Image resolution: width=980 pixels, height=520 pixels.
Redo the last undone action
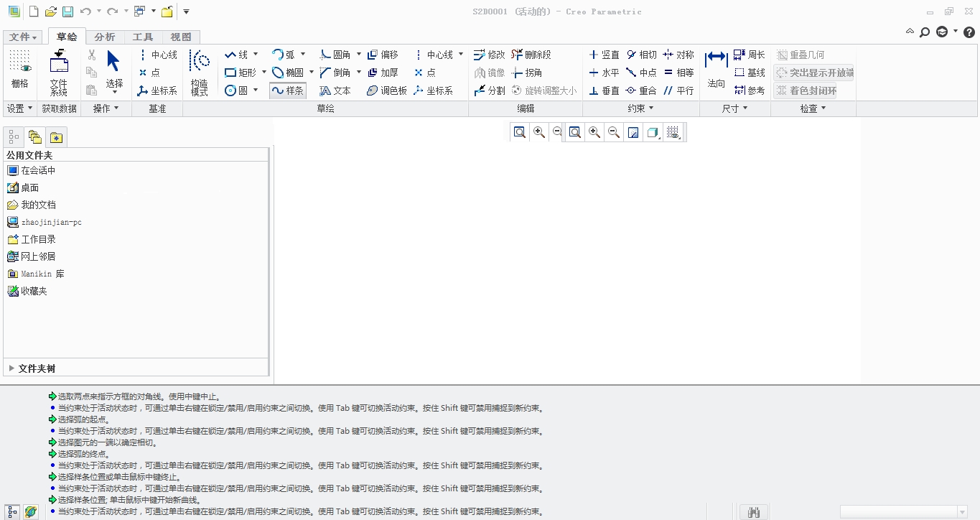(112, 11)
